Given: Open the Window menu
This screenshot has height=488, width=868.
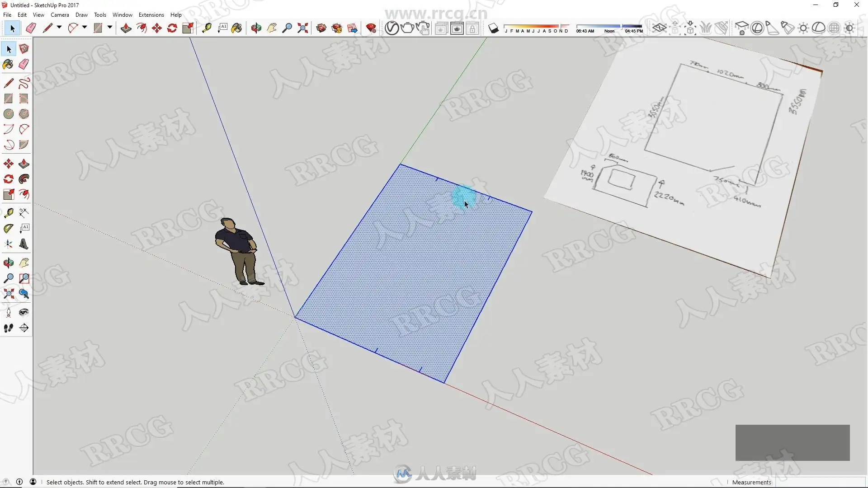Looking at the screenshot, I should pos(123,14).
